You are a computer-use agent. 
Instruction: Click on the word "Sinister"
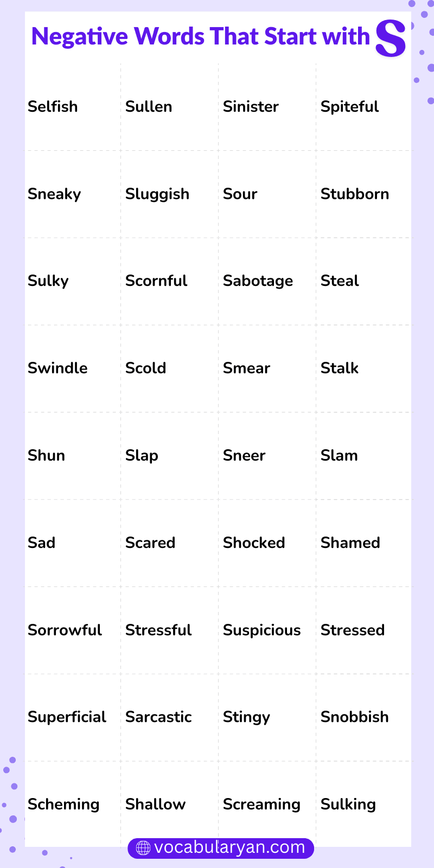coord(251,106)
